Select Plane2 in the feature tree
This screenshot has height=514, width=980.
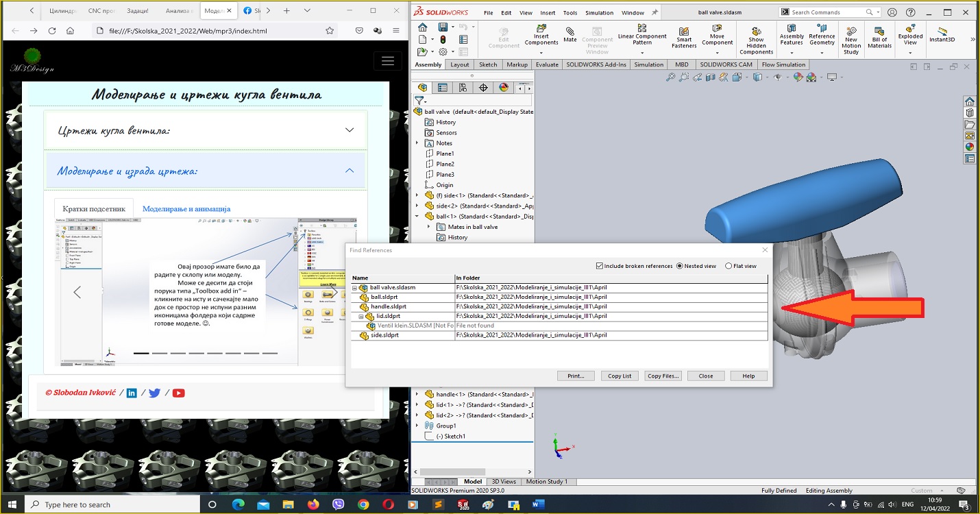coord(445,164)
